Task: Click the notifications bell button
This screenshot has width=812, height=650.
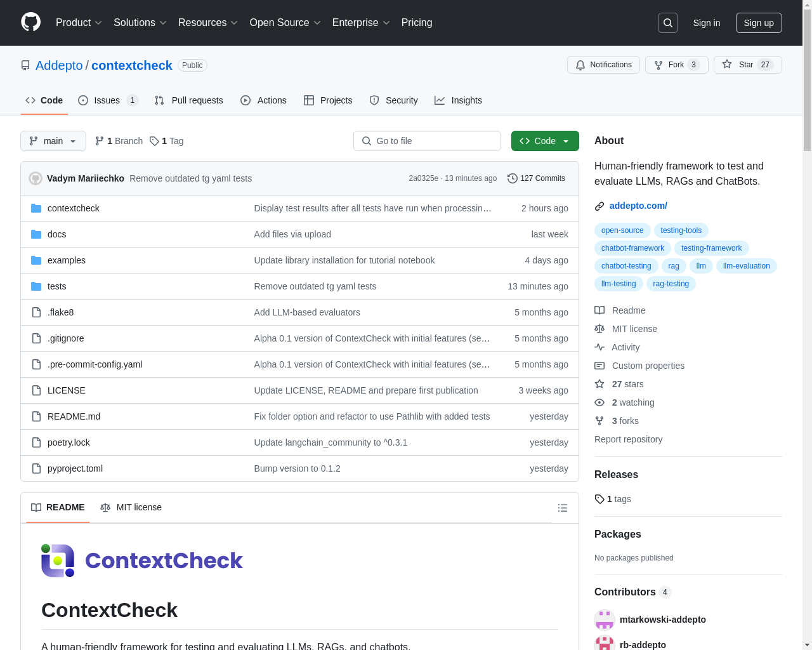Action: 603,65
